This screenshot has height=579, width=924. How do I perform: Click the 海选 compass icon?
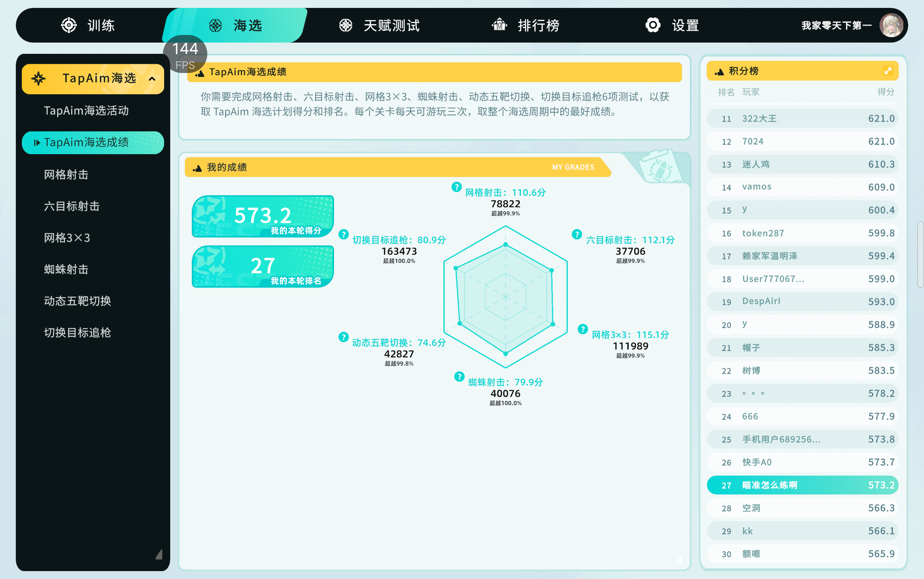[215, 26]
